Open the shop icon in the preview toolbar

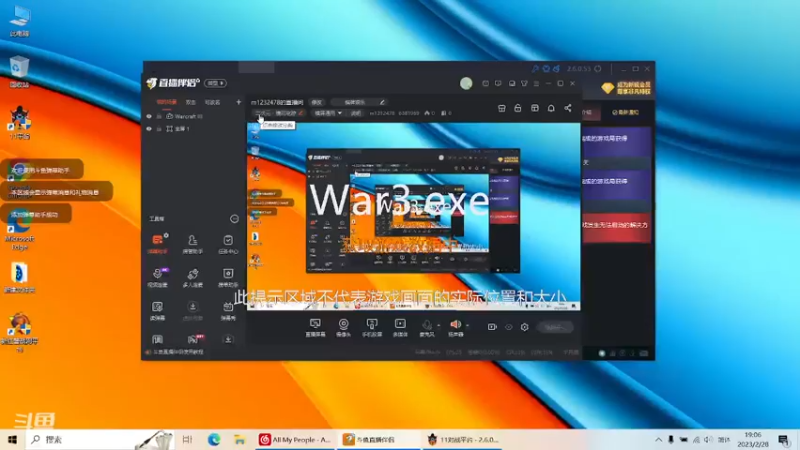coord(502,108)
